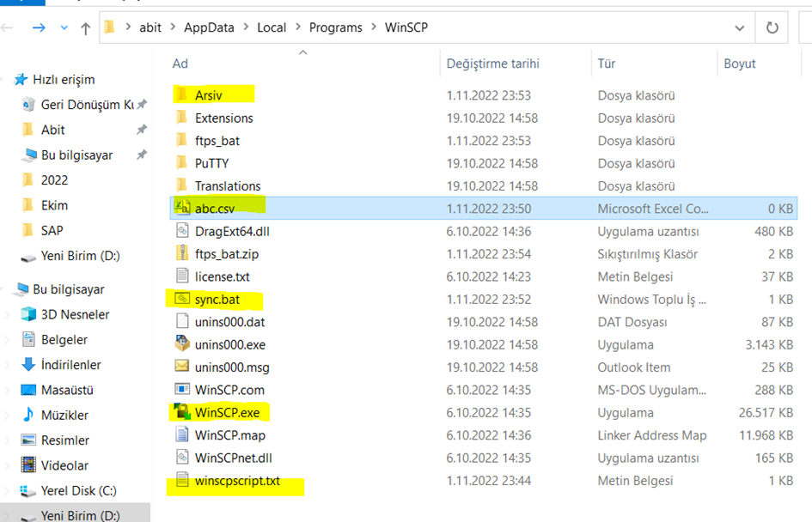Click the unins000.dat file icon
This screenshot has width=812, height=522.
point(182,321)
